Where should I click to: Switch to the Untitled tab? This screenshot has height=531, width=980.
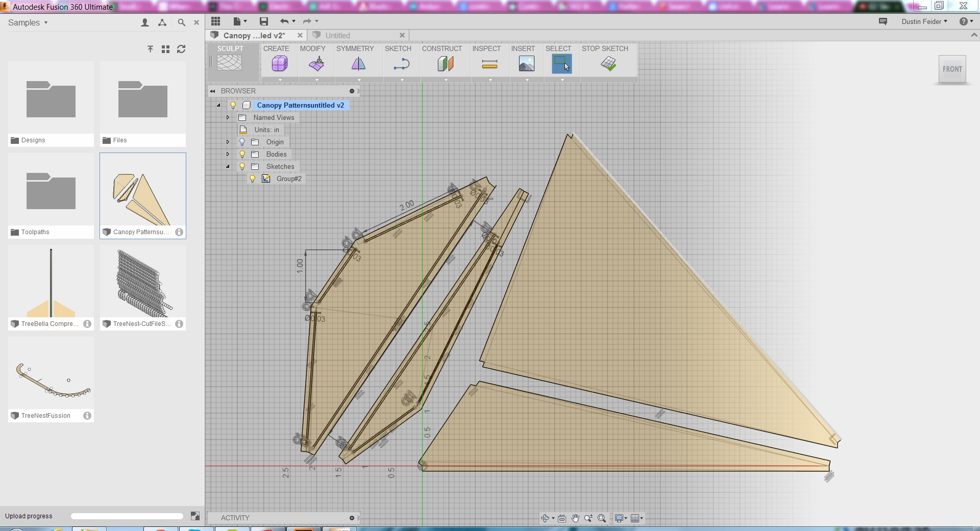coord(337,35)
